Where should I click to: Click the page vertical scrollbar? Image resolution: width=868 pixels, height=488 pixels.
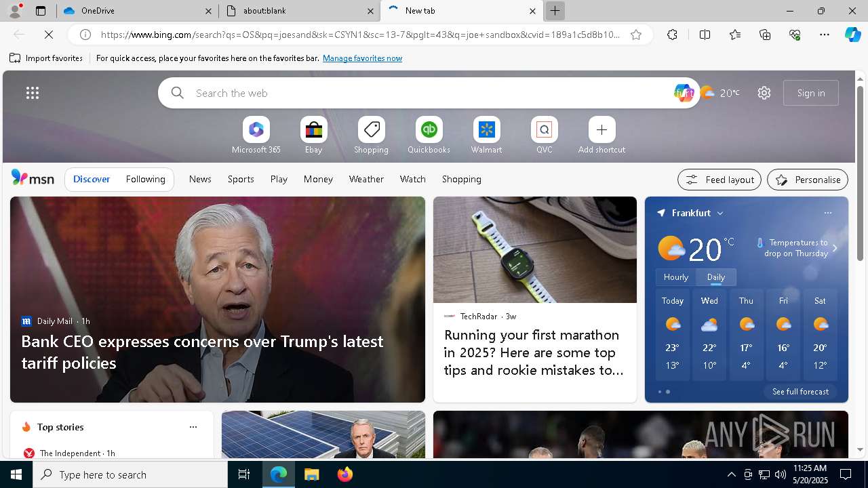(860, 174)
